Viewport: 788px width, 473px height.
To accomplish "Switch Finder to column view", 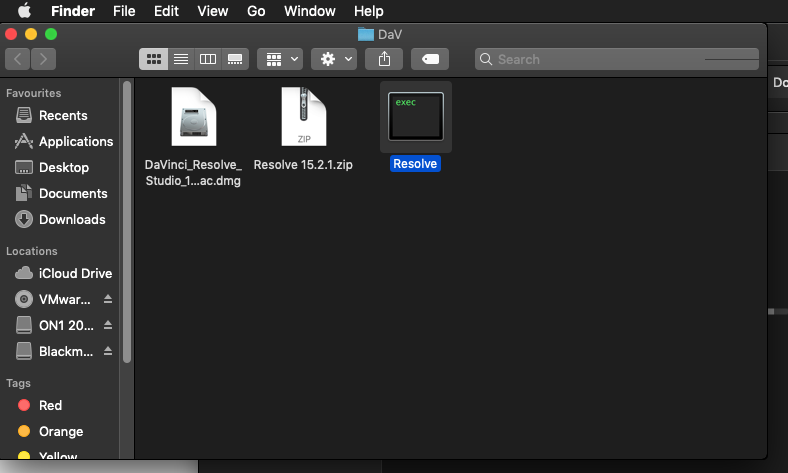I will 208,59.
